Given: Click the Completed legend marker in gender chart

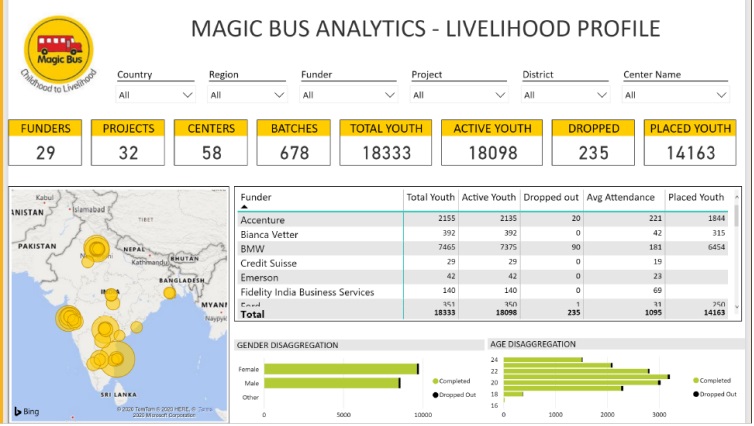Looking at the screenshot, I should [x=436, y=381].
